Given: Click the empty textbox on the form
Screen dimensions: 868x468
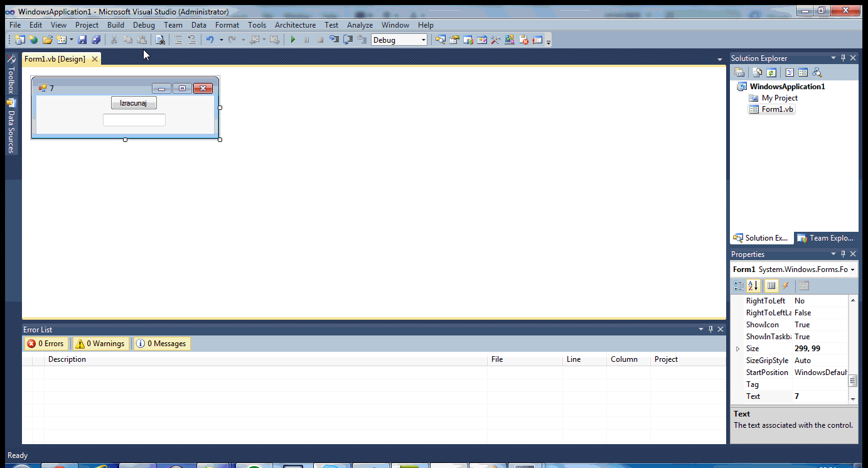Looking at the screenshot, I should [134, 120].
